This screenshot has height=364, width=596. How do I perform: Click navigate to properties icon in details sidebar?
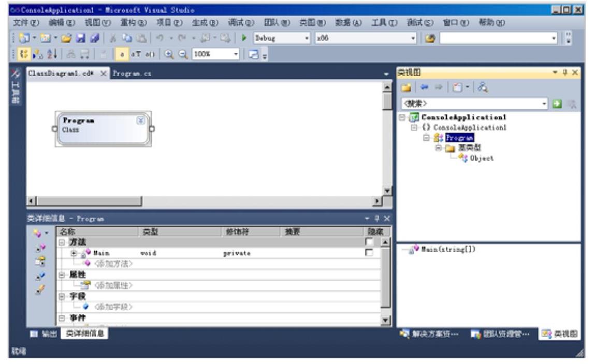tap(40, 261)
